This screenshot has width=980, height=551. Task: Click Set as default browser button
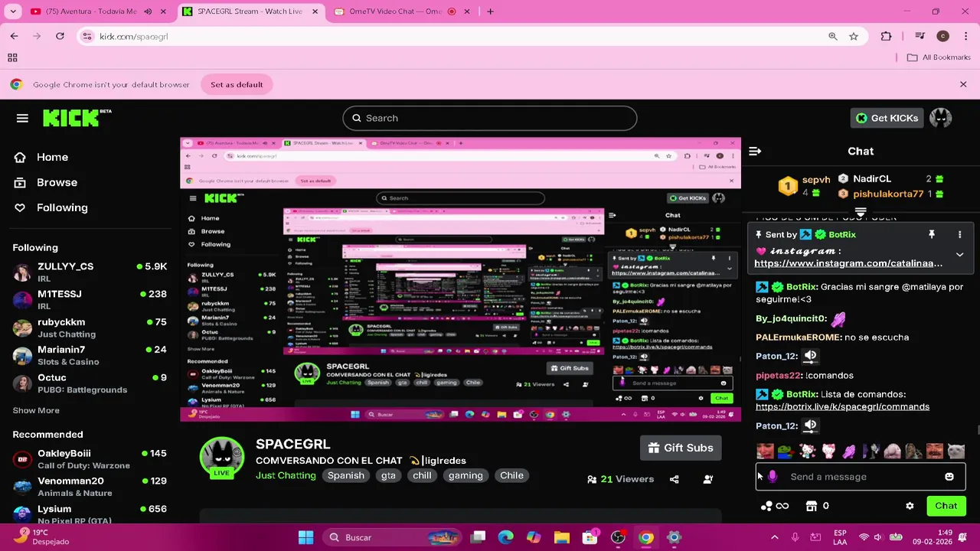pos(237,84)
